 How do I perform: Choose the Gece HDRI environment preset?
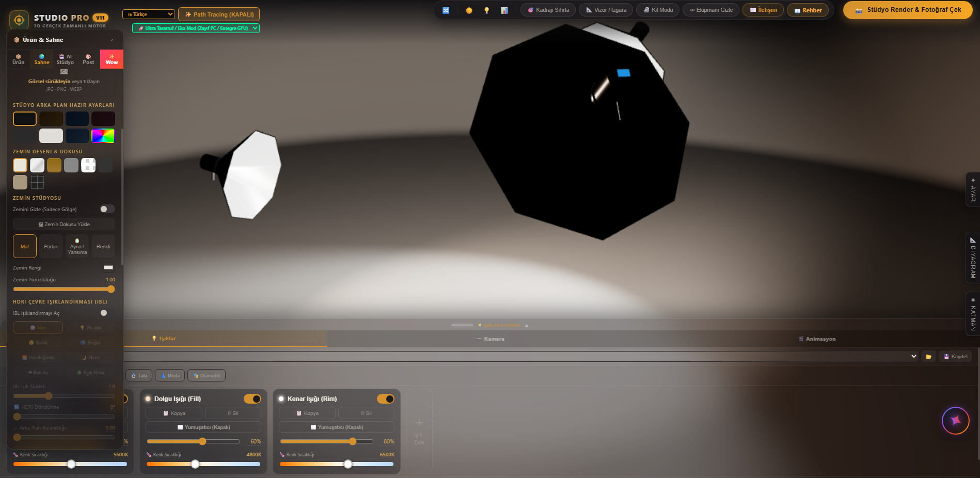[x=90, y=358]
